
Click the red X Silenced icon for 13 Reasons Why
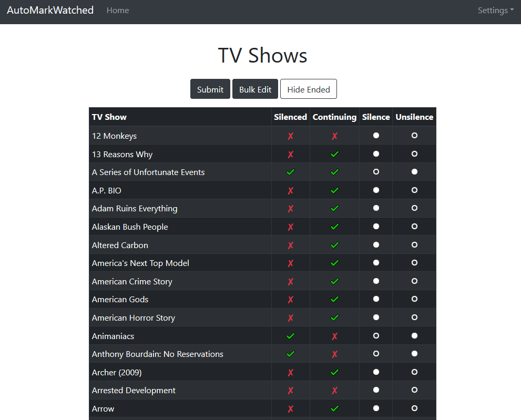(290, 155)
